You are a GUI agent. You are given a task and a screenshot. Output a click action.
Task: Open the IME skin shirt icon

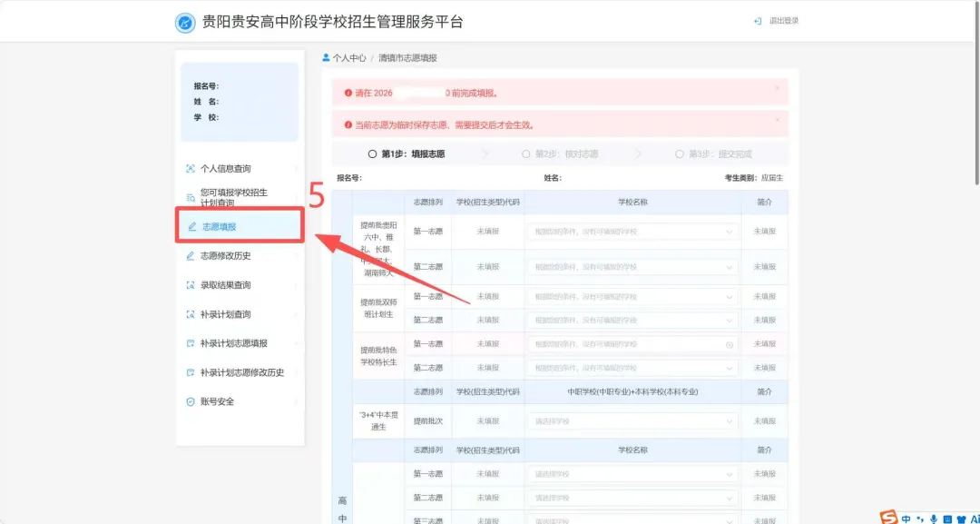pyautogui.click(x=961, y=519)
